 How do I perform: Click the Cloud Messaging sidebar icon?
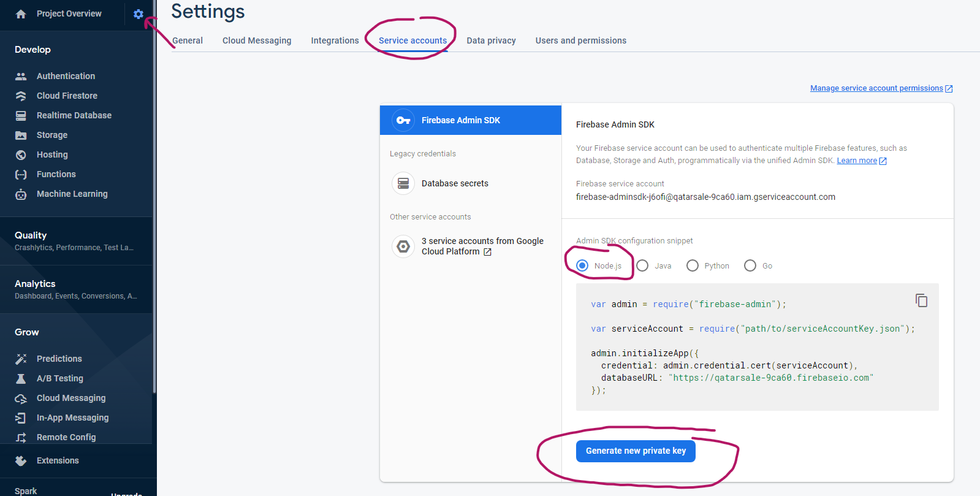(21, 399)
